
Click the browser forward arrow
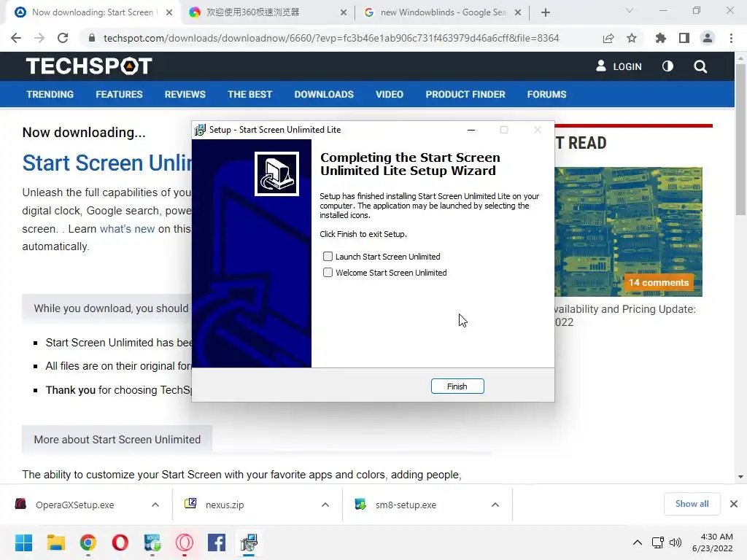pyautogui.click(x=39, y=38)
